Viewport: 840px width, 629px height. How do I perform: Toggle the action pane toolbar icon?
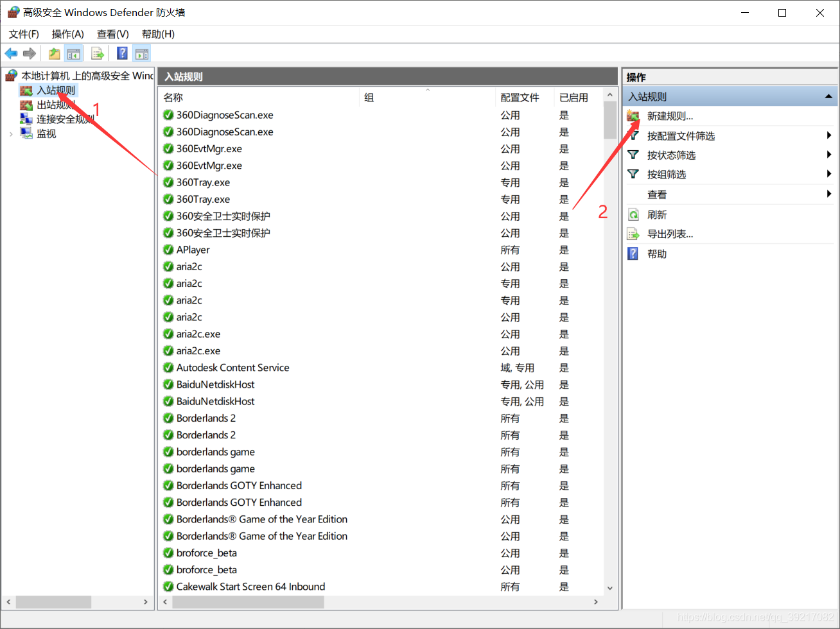click(142, 54)
